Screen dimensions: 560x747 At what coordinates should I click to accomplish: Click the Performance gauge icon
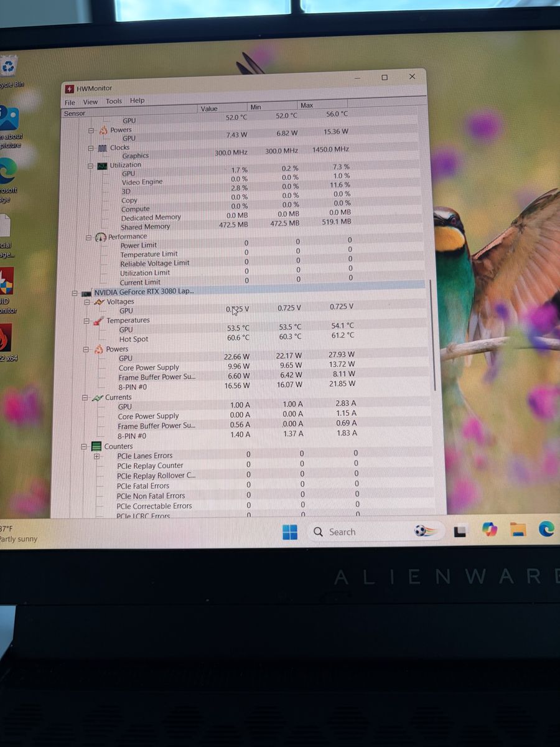click(x=101, y=237)
